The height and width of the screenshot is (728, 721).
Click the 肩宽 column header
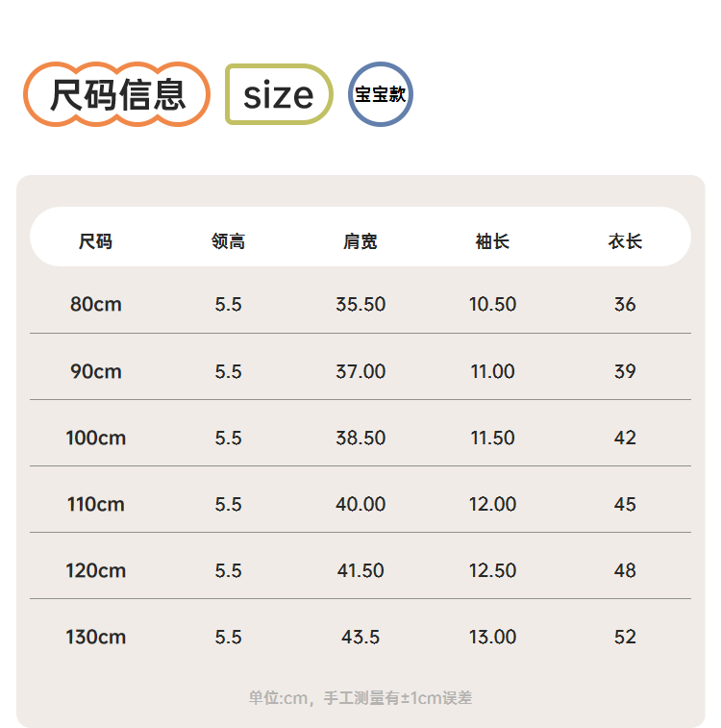tap(360, 241)
